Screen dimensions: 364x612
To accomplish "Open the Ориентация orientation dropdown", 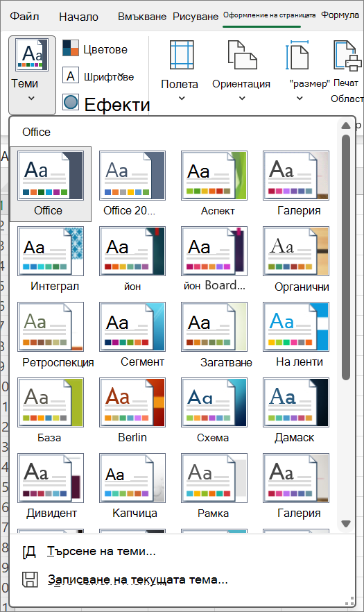I will tap(241, 71).
